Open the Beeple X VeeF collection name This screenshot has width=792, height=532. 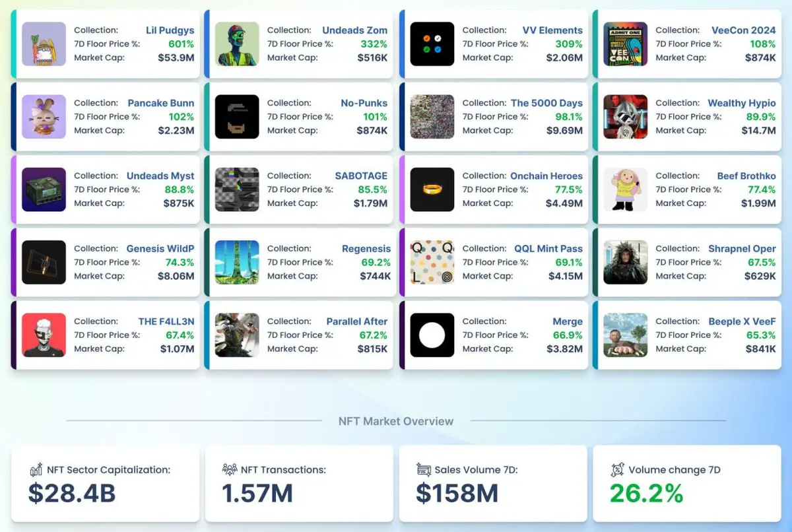pyautogui.click(x=742, y=321)
